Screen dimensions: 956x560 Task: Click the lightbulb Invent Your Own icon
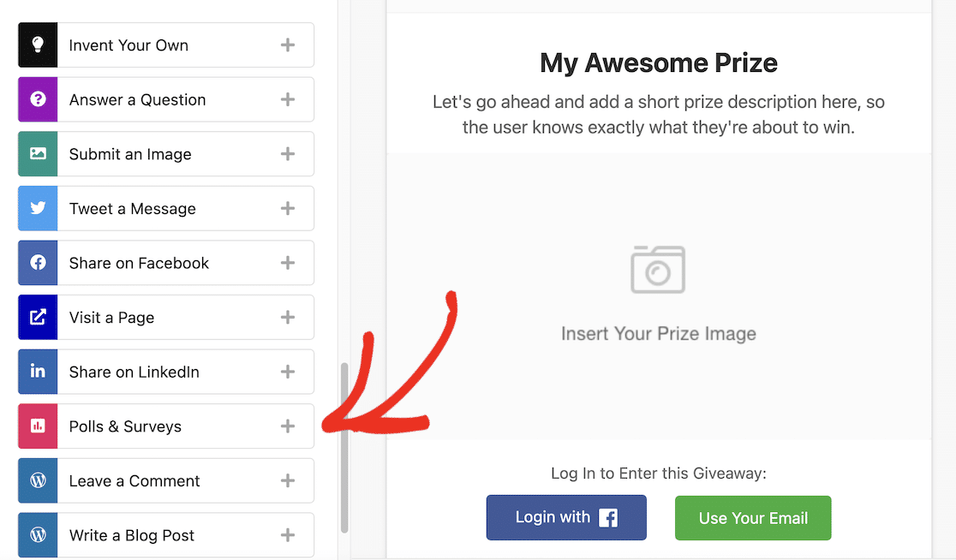(38, 45)
